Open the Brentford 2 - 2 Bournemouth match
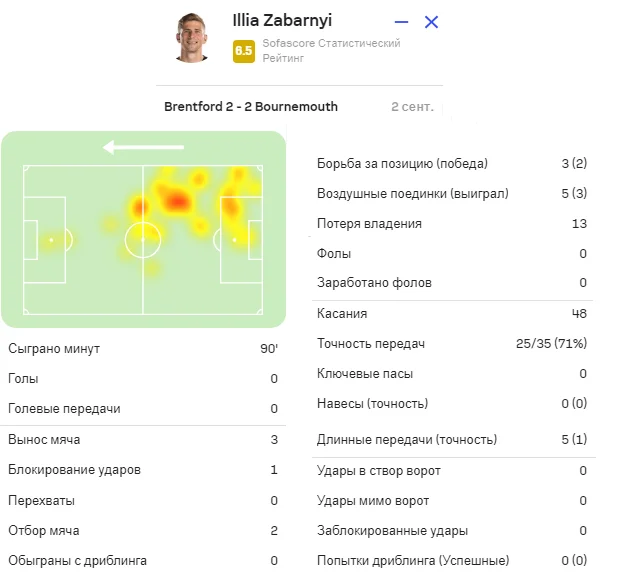Image resolution: width=622 pixels, height=582 pixels. [x=251, y=107]
